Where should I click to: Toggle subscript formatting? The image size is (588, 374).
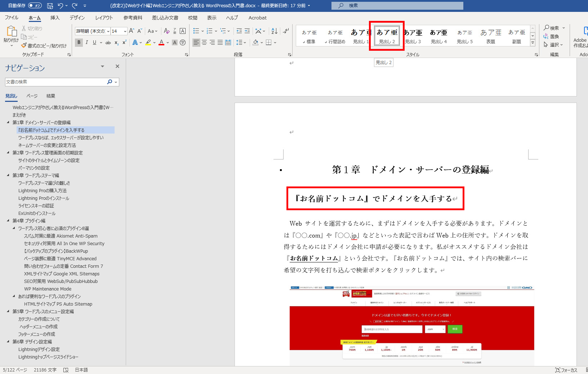tap(116, 42)
